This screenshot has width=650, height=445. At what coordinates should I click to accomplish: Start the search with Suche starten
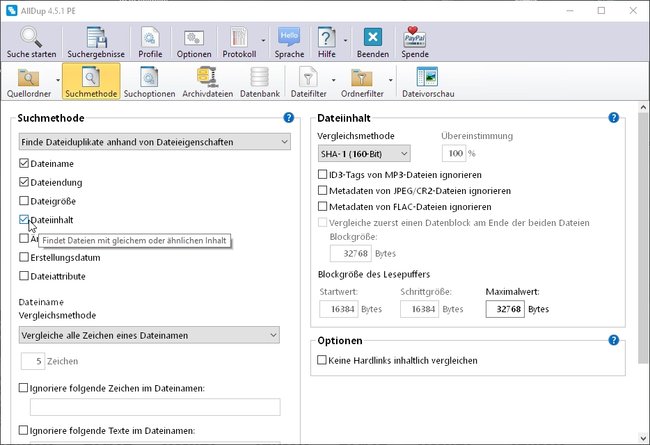coord(32,42)
